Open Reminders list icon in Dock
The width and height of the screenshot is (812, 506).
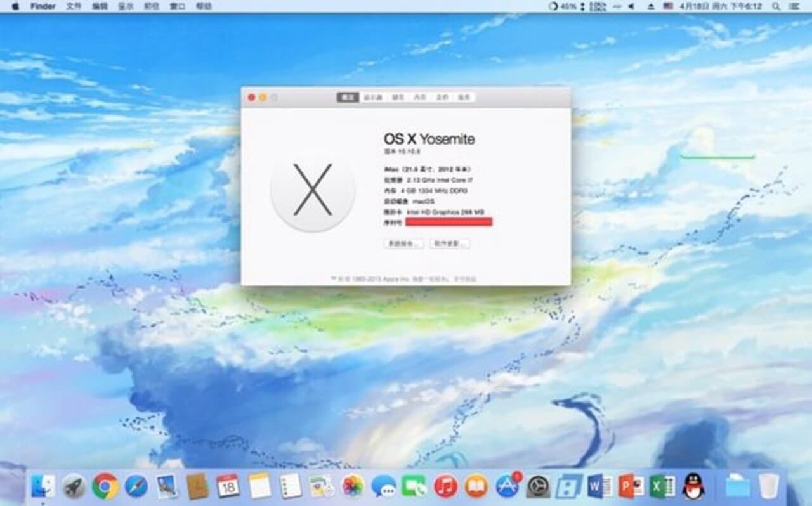pos(291,486)
